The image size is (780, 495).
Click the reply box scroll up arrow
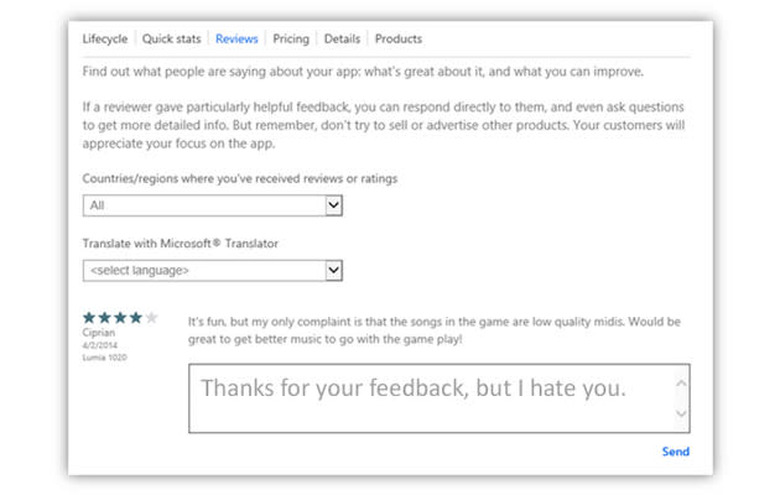tap(681, 383)
